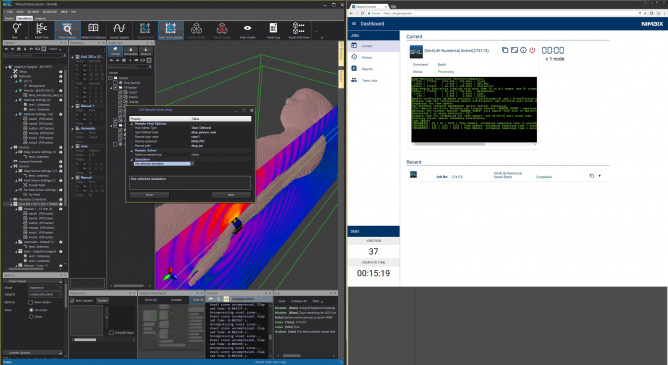This screenshot has height=365, width=668.
Task: Open the Material Database book icon
Action: [93, 31]
